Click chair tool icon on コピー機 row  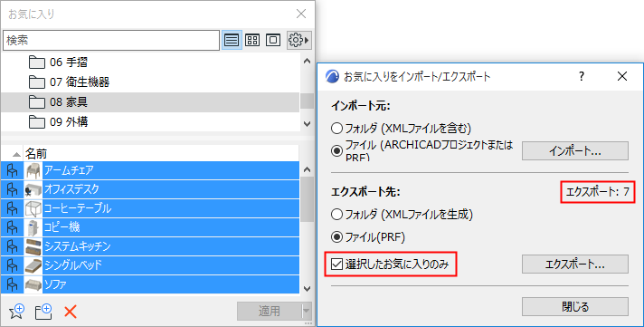tap(13, 227)
